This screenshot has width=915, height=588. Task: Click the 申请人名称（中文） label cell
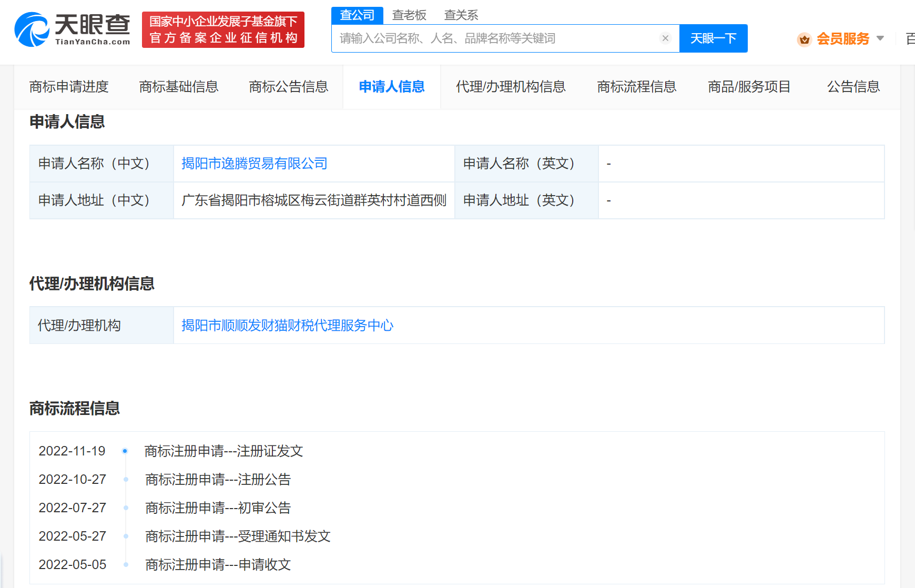point(101,164)
